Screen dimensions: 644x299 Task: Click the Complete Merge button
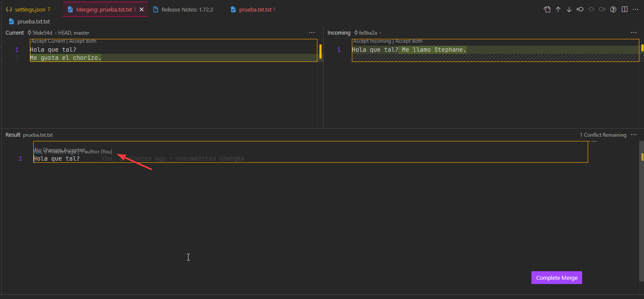pos(556,277)
